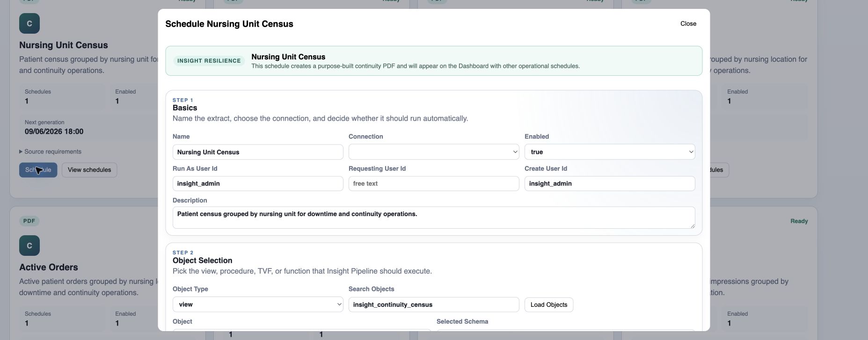Click the Object Selection heading
Viewport: 868px width, 340px height.
pyautogui.click(x=203, y=260)
